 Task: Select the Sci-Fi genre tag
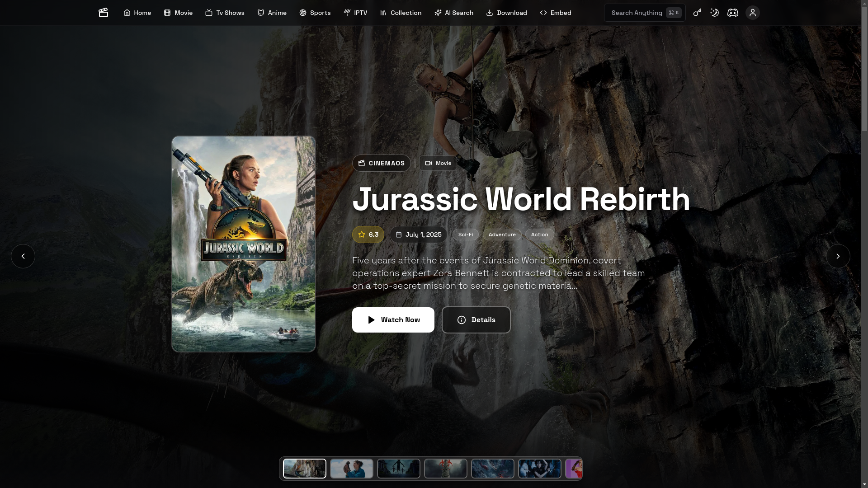466,235
